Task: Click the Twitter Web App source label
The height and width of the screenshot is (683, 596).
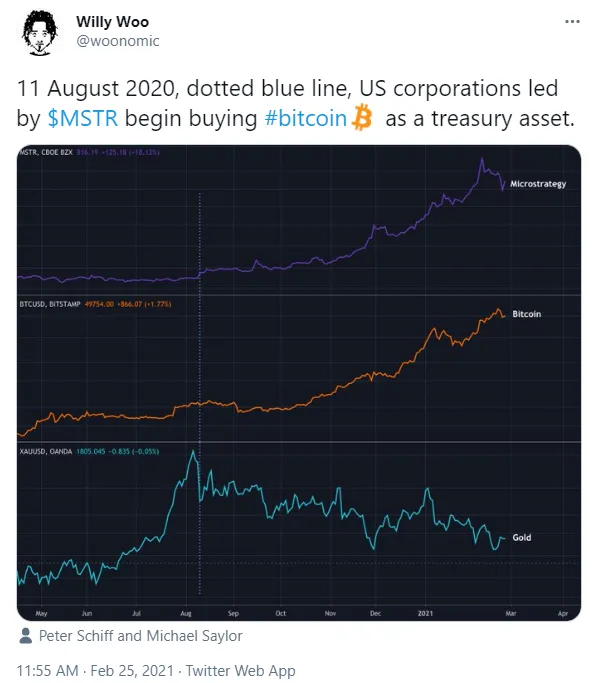Action: pos(240,670)
